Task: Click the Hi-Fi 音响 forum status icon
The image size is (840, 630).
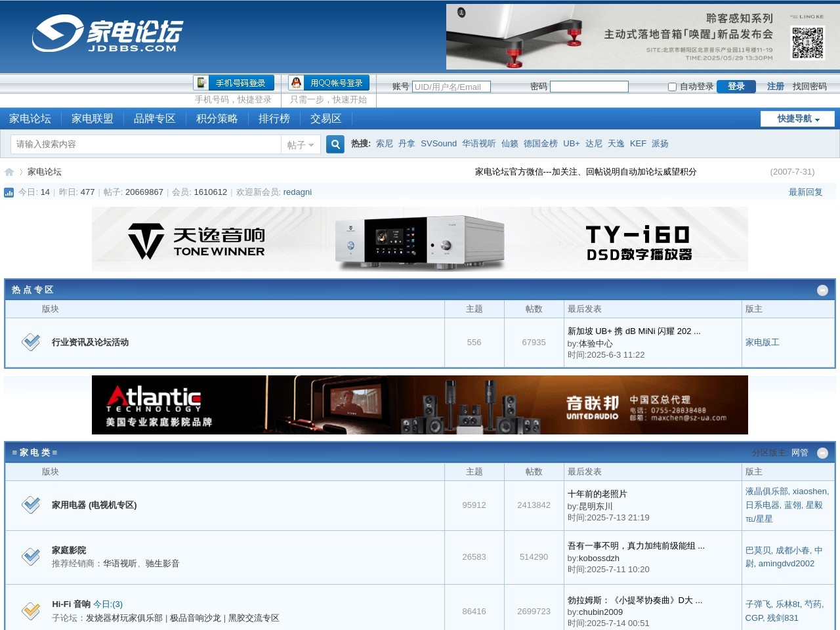Action: [31, 610]
